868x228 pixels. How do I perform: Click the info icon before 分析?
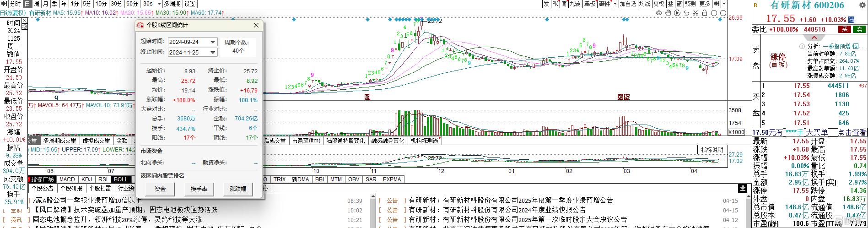tap(802, 46)
